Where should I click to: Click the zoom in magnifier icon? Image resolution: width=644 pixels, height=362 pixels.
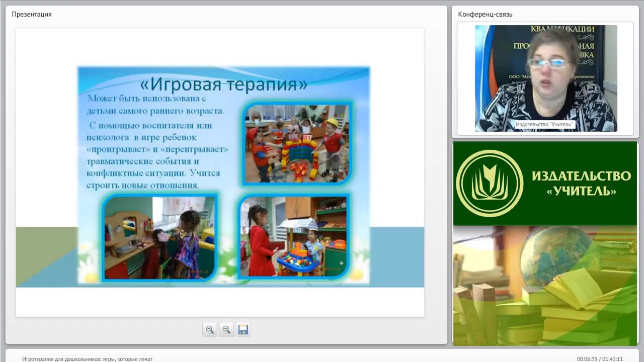point(210,329)
